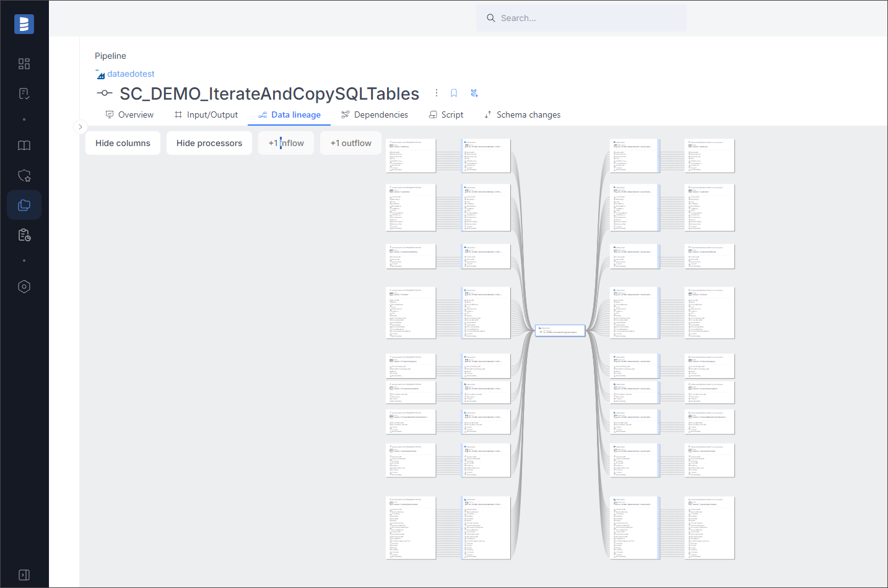
Task: Open the checklist document icon in sidebar
Action: pos(24,93)
